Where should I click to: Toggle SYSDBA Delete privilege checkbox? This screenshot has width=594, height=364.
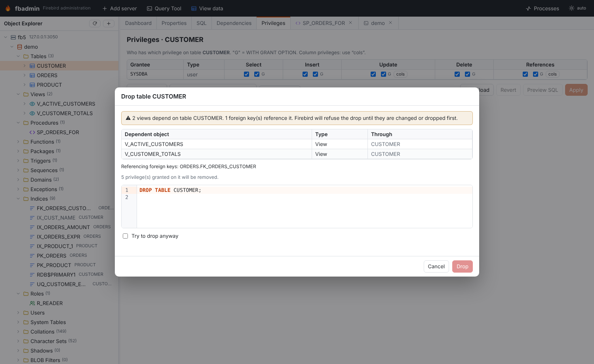[x=457, y=74]
